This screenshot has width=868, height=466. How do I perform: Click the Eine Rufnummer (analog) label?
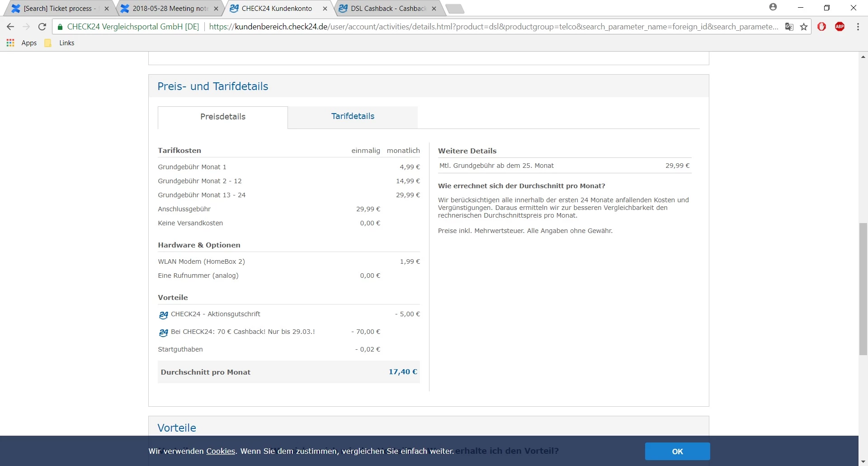tap(198, 276)
